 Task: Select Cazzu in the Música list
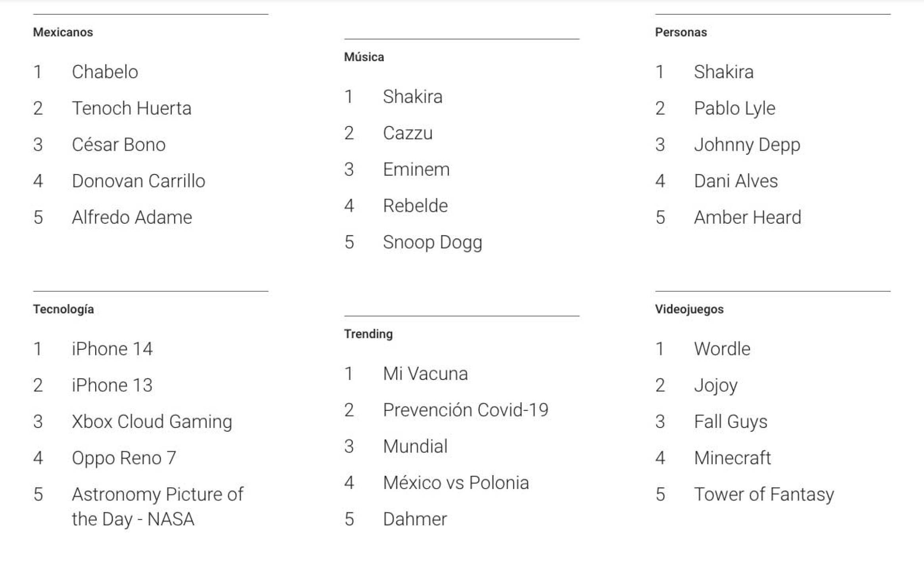point(407,133)
